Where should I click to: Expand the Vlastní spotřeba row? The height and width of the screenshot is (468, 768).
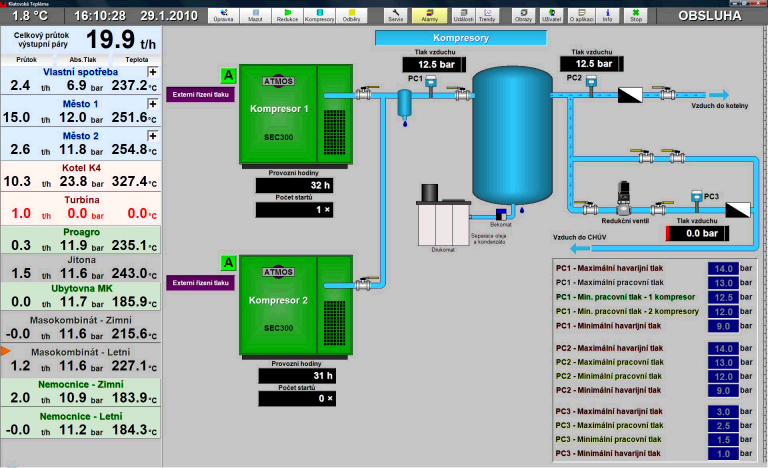point(153,73)
